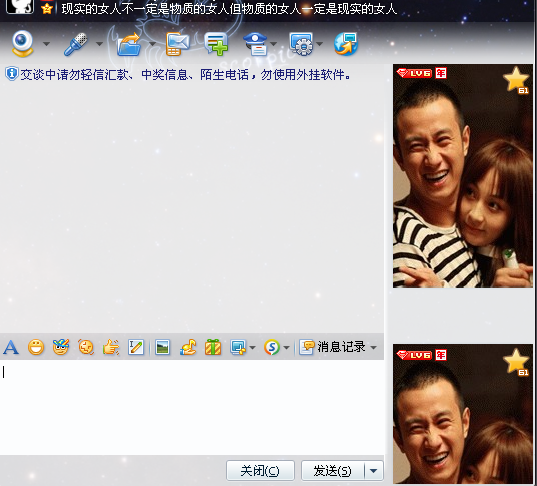Click the send SMS envelope phone icon
Screen dimensions: 537x486
[x=177, y=44]
